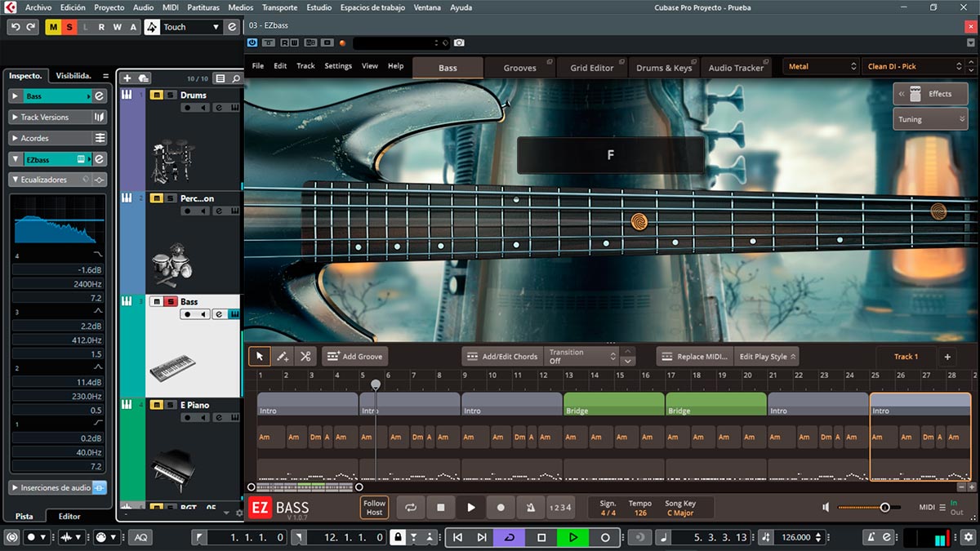Toggle plugin power bypass button
Screen dimensions: 980x551
252,42
